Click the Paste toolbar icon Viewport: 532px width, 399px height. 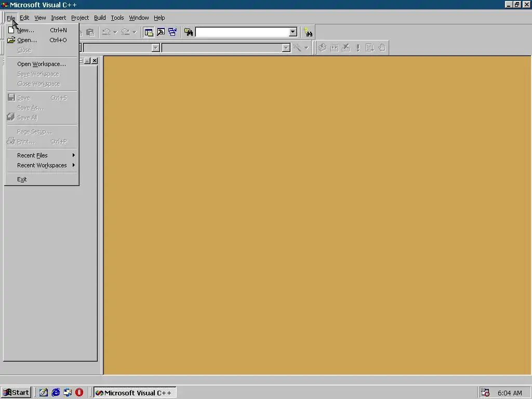click(90, 32)
